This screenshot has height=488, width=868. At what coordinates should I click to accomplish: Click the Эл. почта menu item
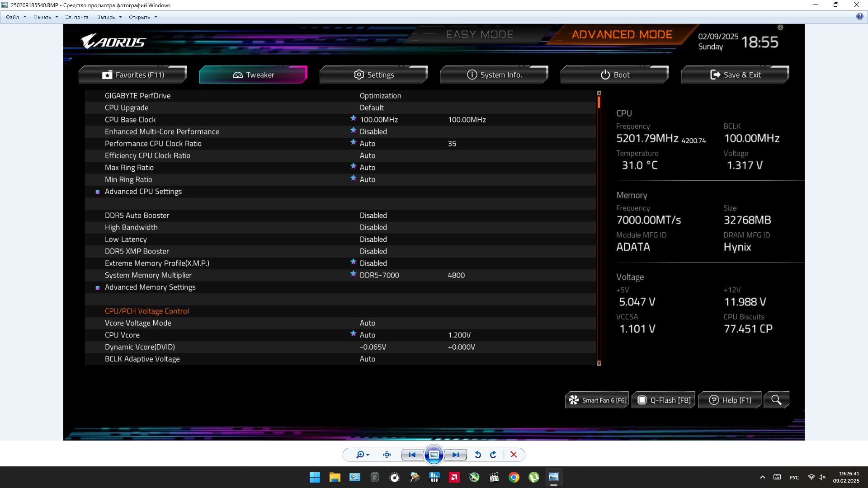[77, 17]
